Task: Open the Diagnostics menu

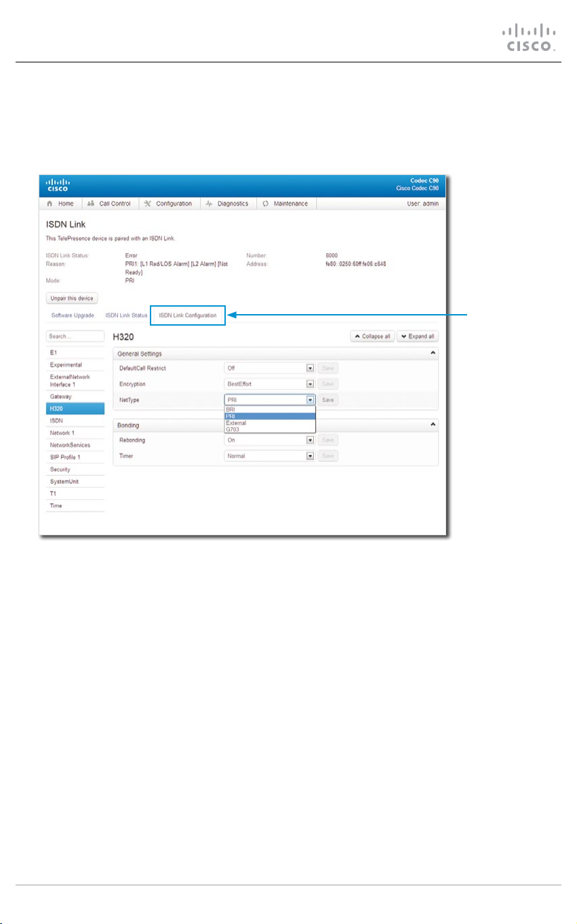Action: tap(227, 204)
